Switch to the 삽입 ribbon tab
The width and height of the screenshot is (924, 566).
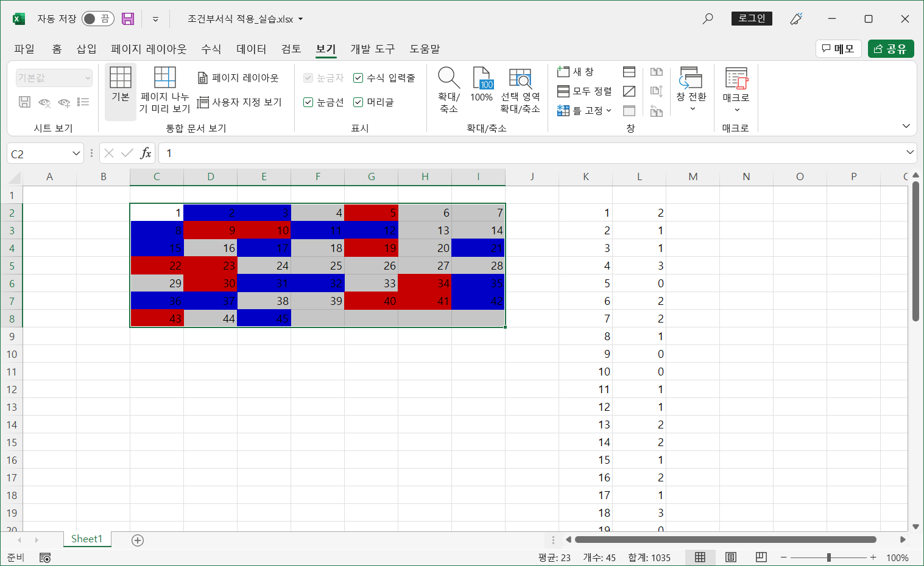pos(86,49)
